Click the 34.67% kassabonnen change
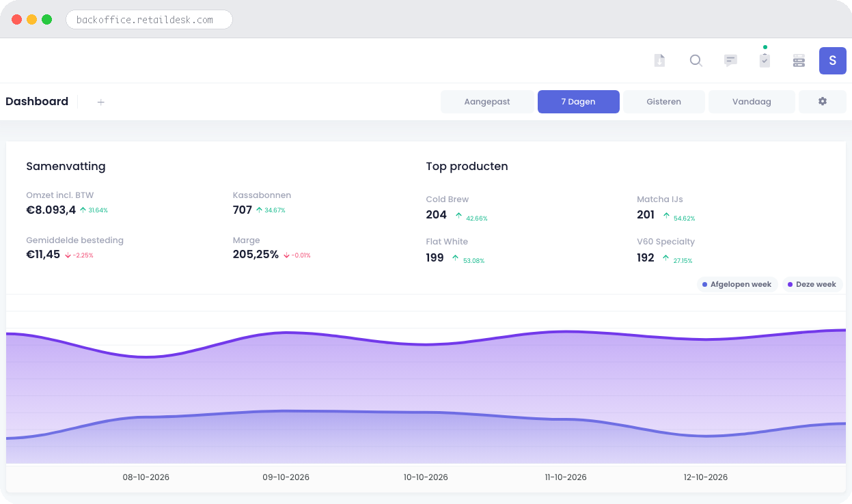 pyautogui.click(x=275, y=210)
